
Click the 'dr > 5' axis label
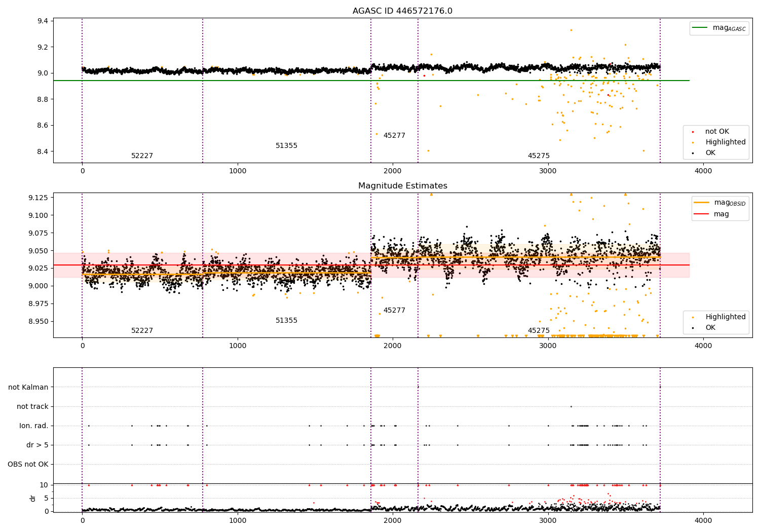37,445
